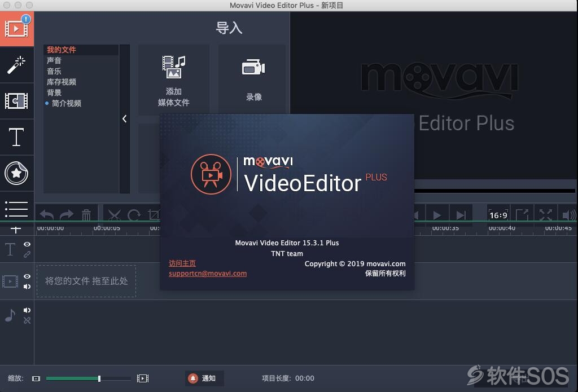The width and height of the screenshot is (578, 392).
Task: Select 库存视频 category
Action: [x=61, y=82]
